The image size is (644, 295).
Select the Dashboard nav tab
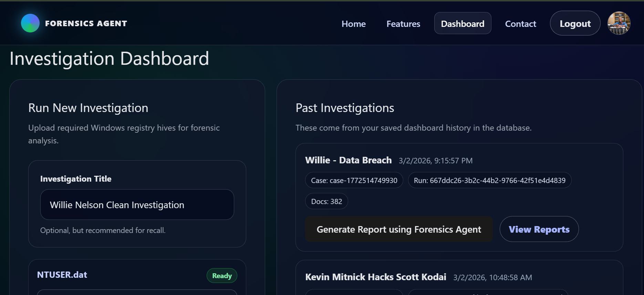point(463,23)
